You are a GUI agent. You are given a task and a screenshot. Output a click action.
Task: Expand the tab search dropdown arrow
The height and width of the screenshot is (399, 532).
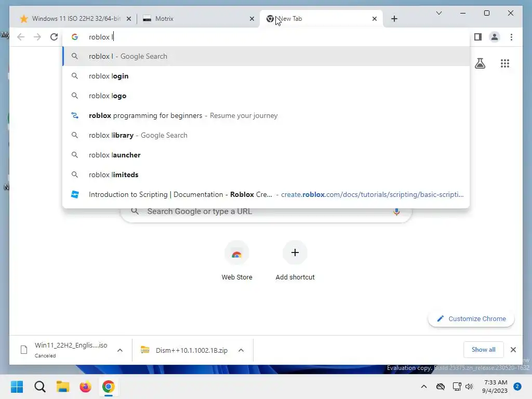pyautogui.click(x=438, y=13)
